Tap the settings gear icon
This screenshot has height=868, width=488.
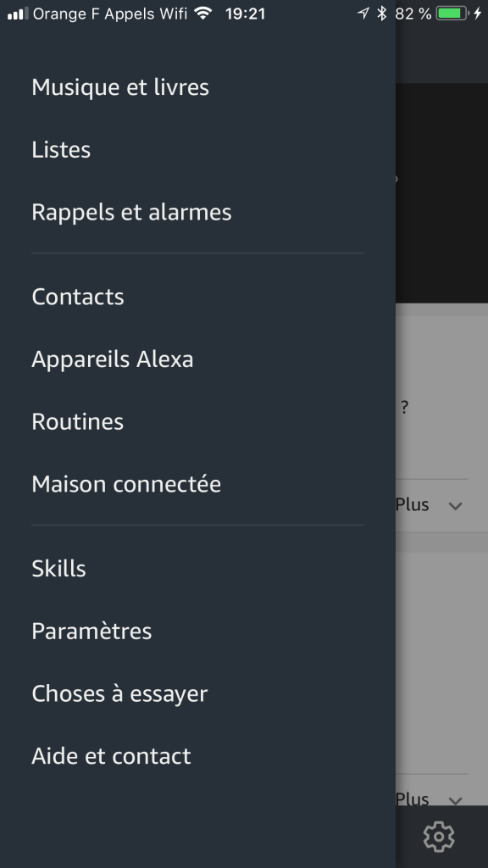(439, 837)
